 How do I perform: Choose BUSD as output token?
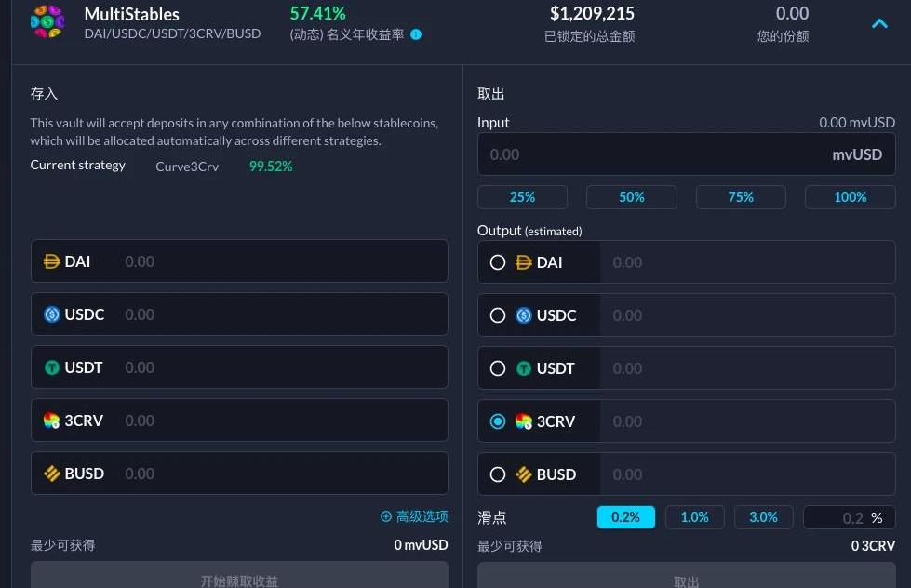click(x=498, y=474)
